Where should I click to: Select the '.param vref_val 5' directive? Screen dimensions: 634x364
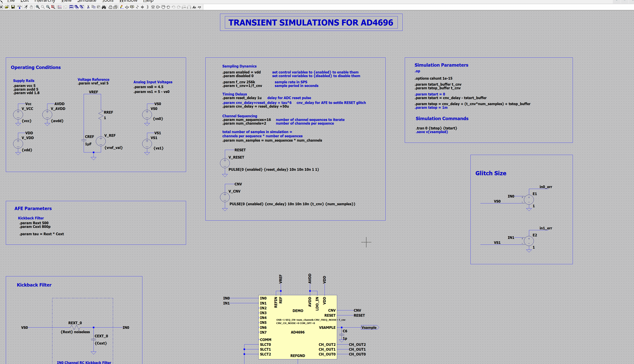click(93, 83)
